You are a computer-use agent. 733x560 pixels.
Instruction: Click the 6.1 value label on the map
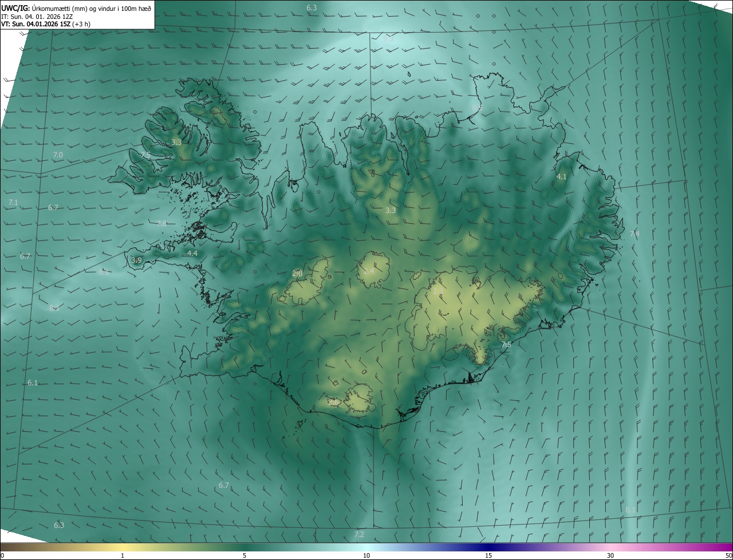[33, 382]
